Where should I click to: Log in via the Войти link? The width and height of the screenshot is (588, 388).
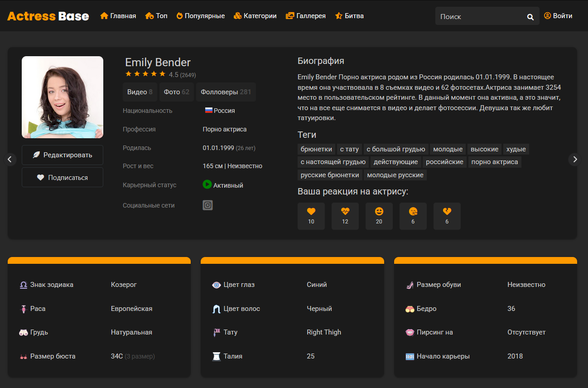pos(558,16)
